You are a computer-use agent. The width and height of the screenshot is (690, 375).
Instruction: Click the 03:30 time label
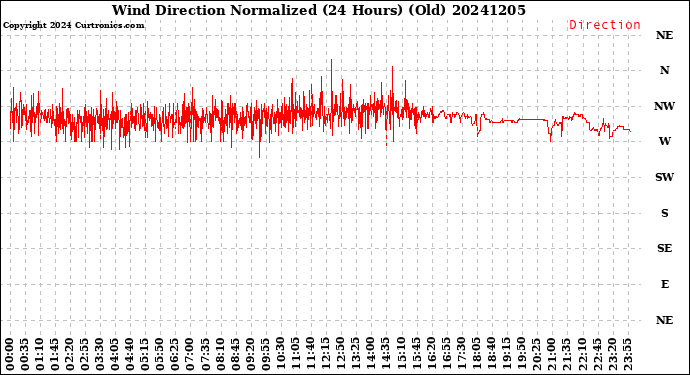100,354
